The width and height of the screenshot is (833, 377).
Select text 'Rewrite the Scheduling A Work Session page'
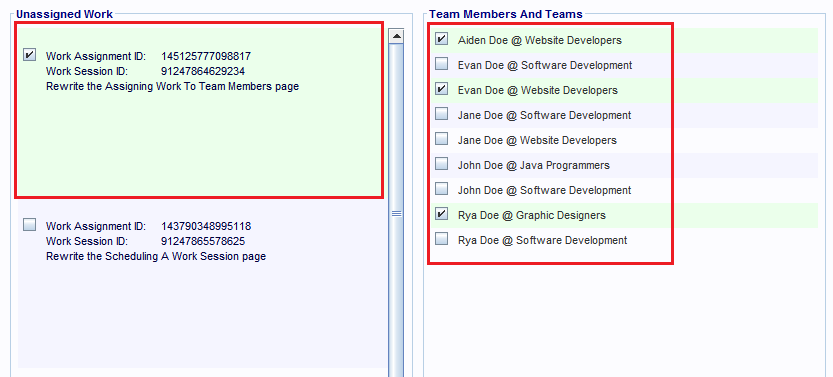pyautogui.click(x=156, y=256)
